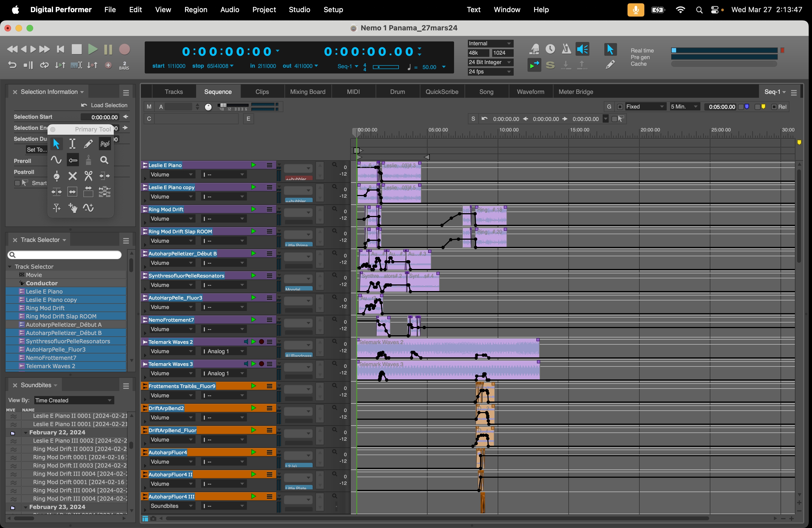The width and height of the screenshot is (812, 528).
Task: Click the Real time processing meter
Action: pos(724,51)
